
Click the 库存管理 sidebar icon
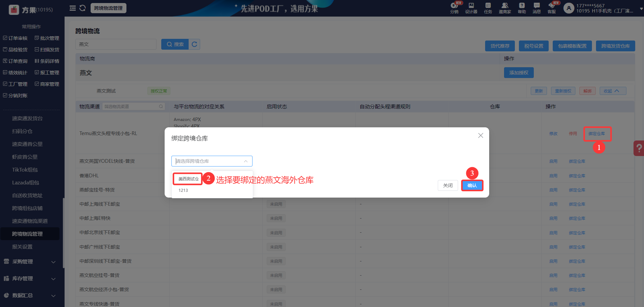pyautogui.click(x=6, y=278)
